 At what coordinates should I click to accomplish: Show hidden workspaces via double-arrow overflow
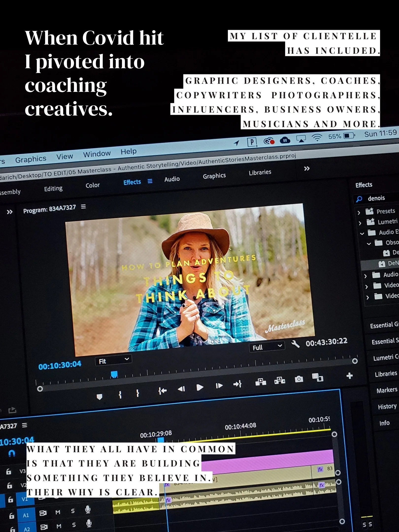pyautogui.click(x=307, y=169)
